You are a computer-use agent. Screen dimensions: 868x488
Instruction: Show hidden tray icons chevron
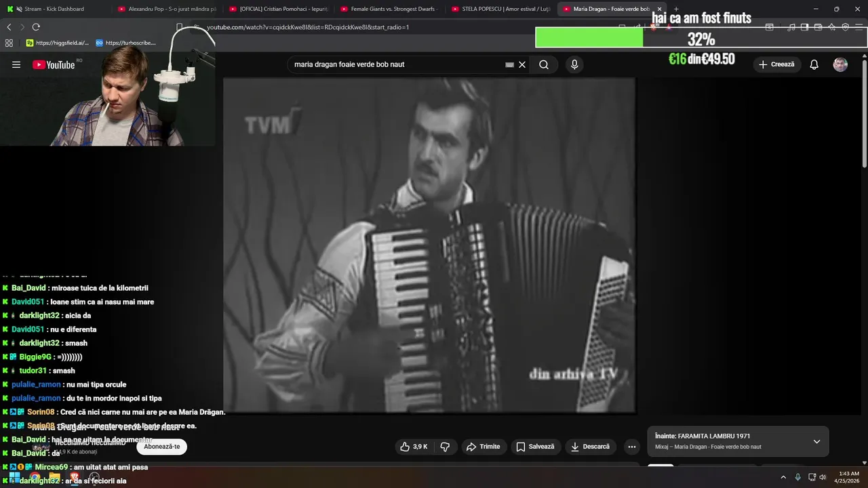tap(783, 477)
